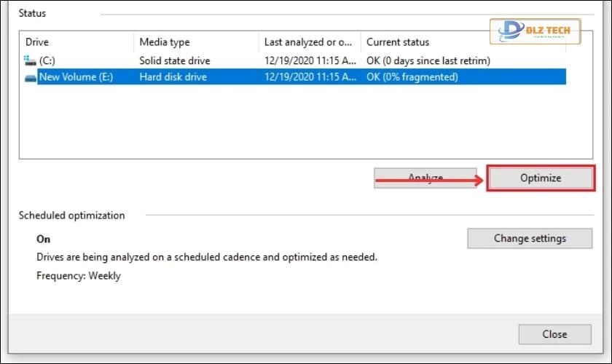The image size is (612, 364).
Task: Click the C: drive last analyzed date
Action: 310,60
